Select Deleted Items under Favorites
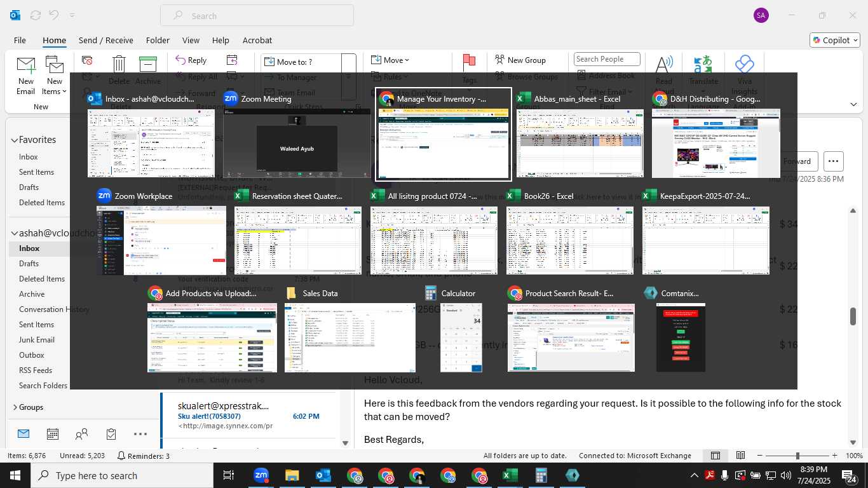Image resolution: width=868 pixels, height=488 pixels. [42, 203]
